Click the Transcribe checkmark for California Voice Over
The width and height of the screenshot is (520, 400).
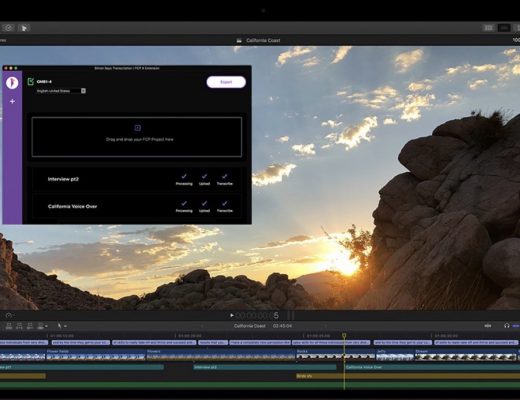coord(225,203)
